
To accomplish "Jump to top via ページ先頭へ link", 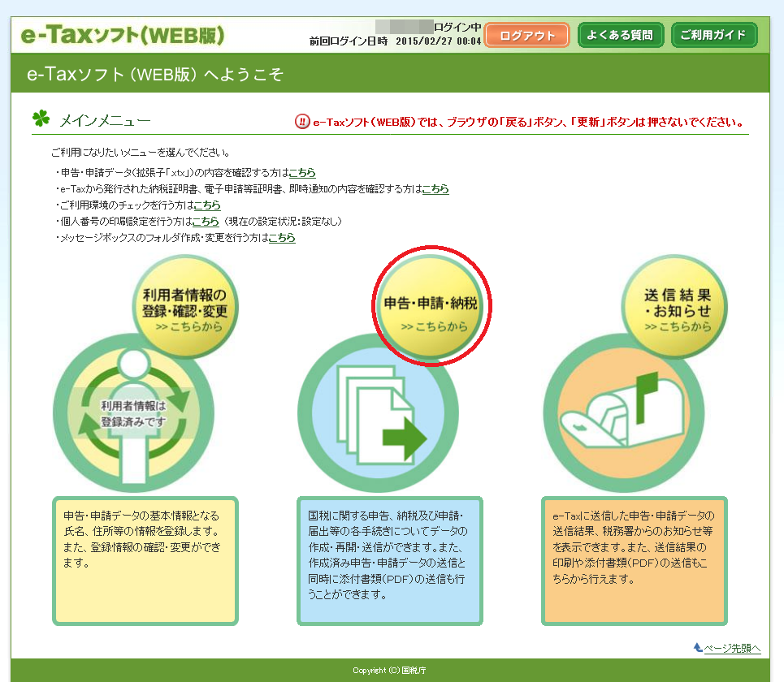I will tap(731, 648).
